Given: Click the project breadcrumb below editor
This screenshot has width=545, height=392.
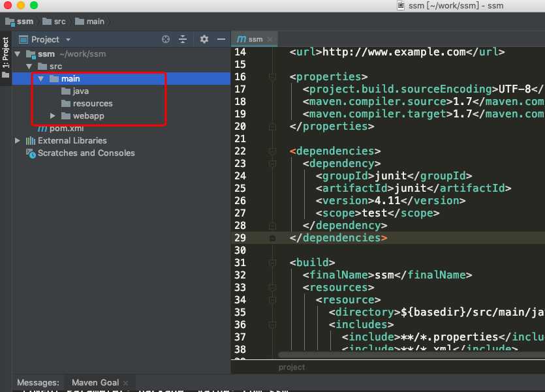Looking at the screenshot, I should click(x=291, y=367).
